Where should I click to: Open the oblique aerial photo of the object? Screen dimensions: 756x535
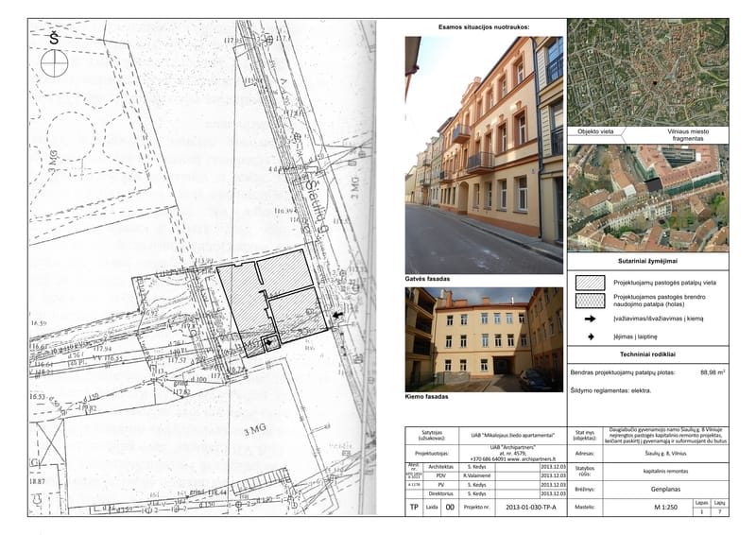(648, 198)
